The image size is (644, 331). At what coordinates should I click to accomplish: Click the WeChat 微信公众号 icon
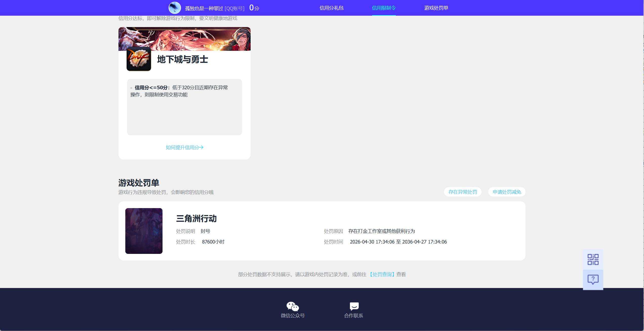pyautogui.click(x=293, y=306)
